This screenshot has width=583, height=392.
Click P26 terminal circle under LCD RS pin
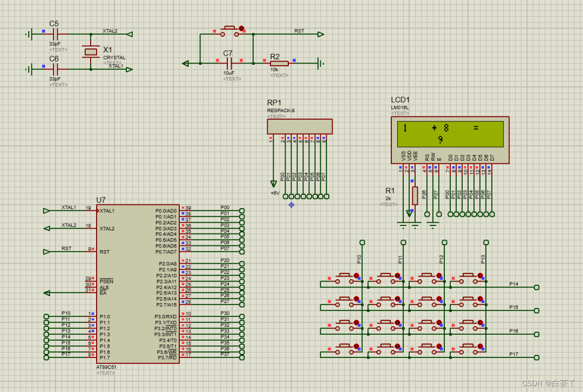click(427, 214)
